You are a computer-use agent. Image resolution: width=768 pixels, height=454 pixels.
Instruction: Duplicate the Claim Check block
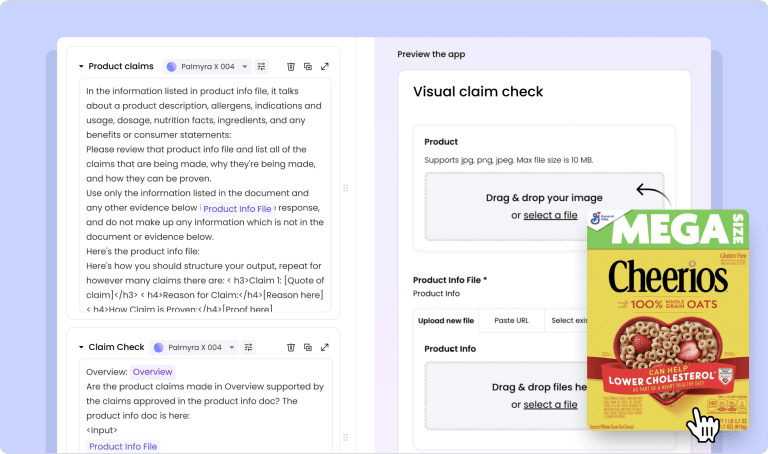tap(308, 347)
